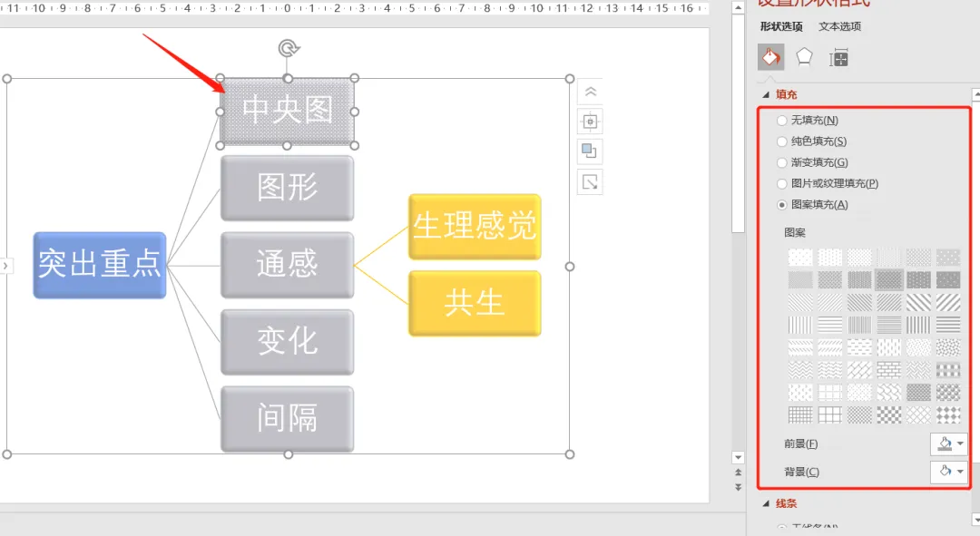This screenshot has width=980, height=536.
Task: Select the 渐变填充(G) radio button
Action: tap(782, 162)
